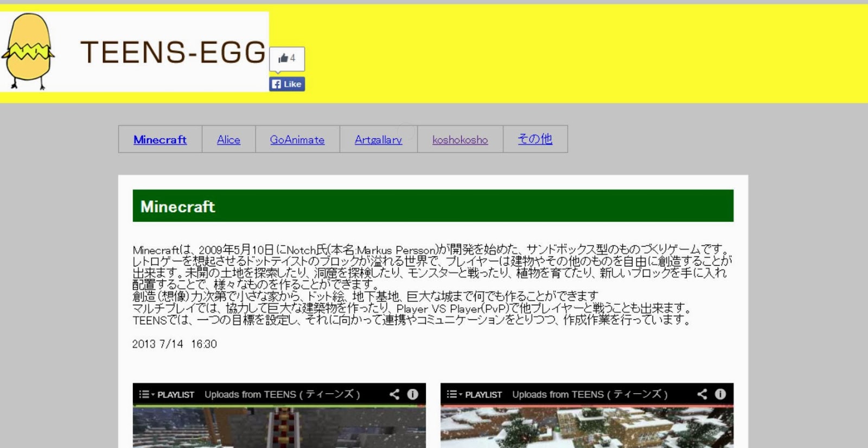This screenshot has height=448, width=868.
Task: Play the left Minecraft video thumbnail
Action: click(279, 427)
